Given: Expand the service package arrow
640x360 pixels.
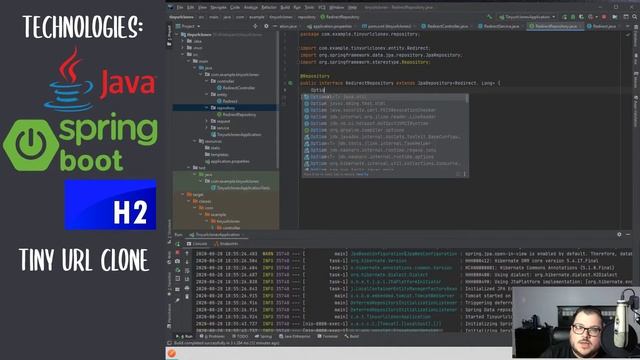Looking at the screenshot, I should tap(207, 128).
